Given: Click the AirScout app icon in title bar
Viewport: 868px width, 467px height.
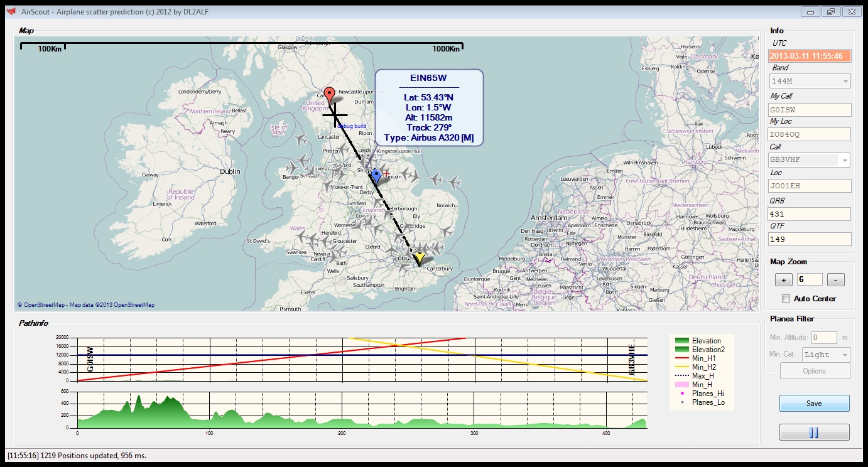Looking at the screenshot, I should pos(11,11).
